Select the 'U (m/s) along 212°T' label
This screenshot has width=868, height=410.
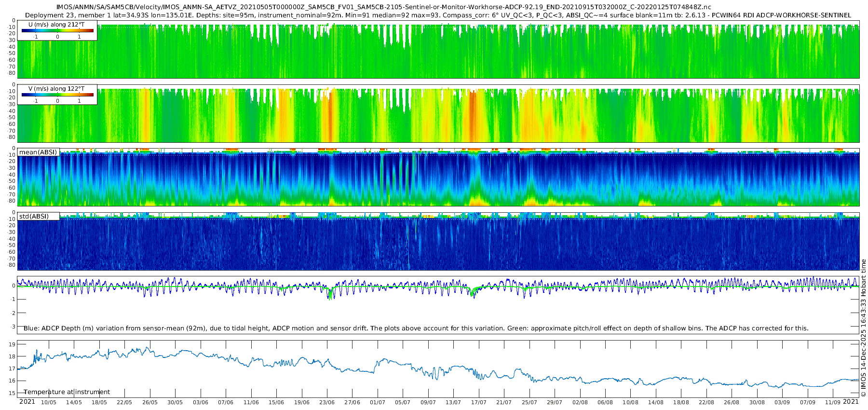[56, 24]
